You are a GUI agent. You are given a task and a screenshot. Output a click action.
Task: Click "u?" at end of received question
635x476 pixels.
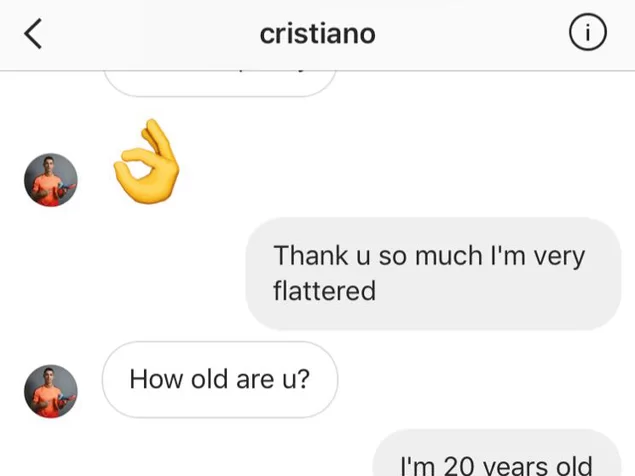[x=295, y=380]
